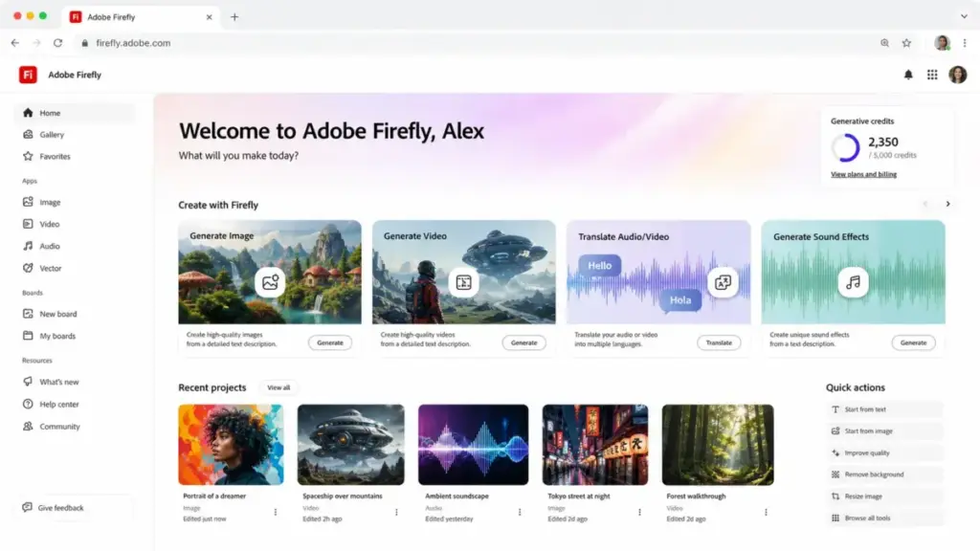Click the Vector app icon in sidebar
Image resolution: width=980 pixels, height=551 pixels.
(28, 268)
